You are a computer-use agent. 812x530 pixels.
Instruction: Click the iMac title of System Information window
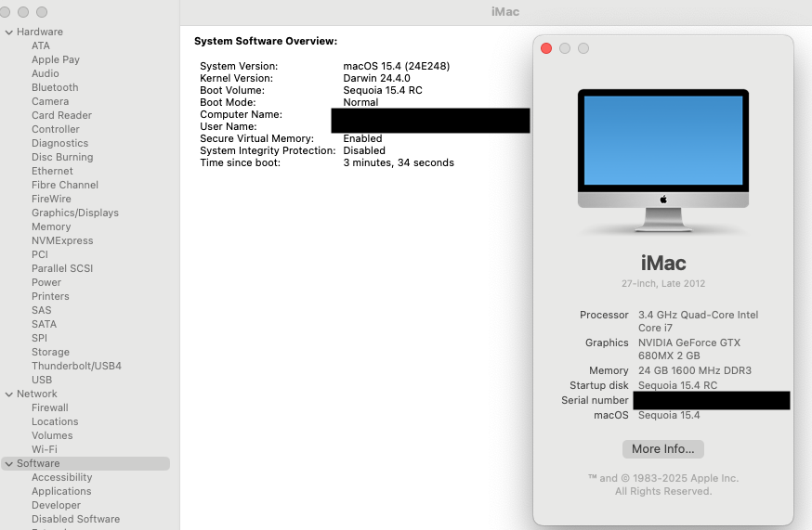tap(504, 12)
